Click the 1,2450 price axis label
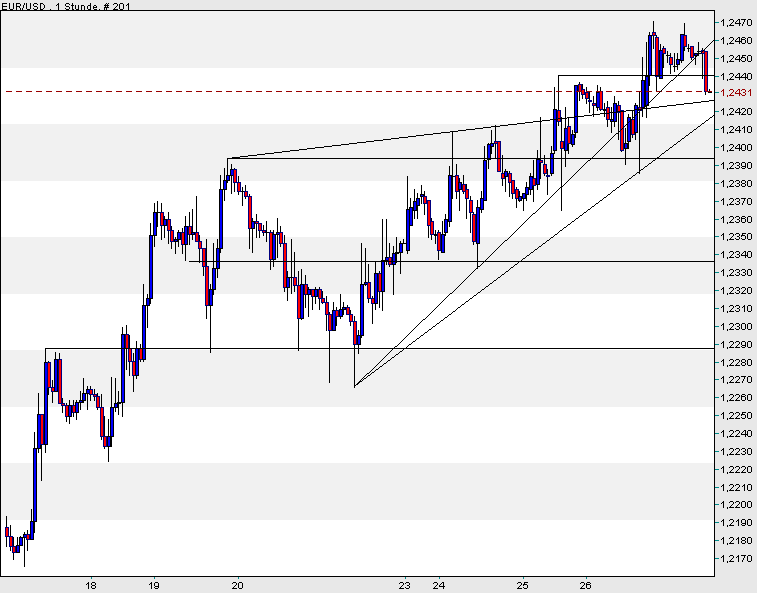 click(735, 58)
